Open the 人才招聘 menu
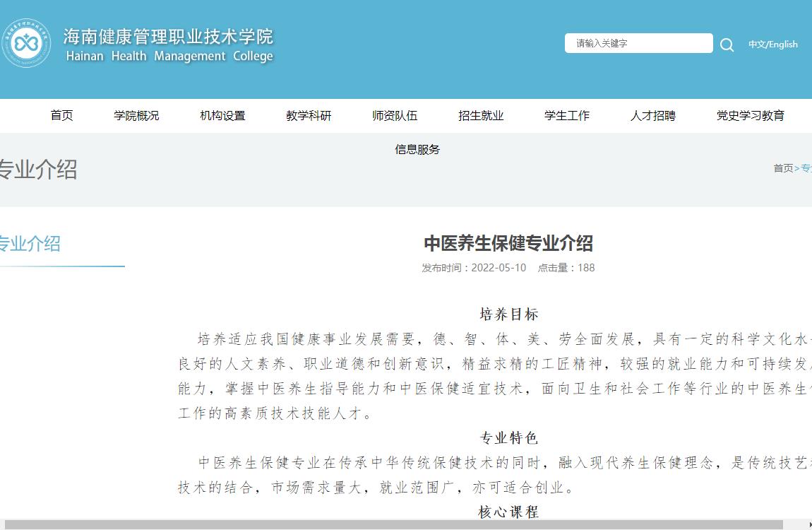This screenshot has width=812, height=530. click(x=653, y=115)
